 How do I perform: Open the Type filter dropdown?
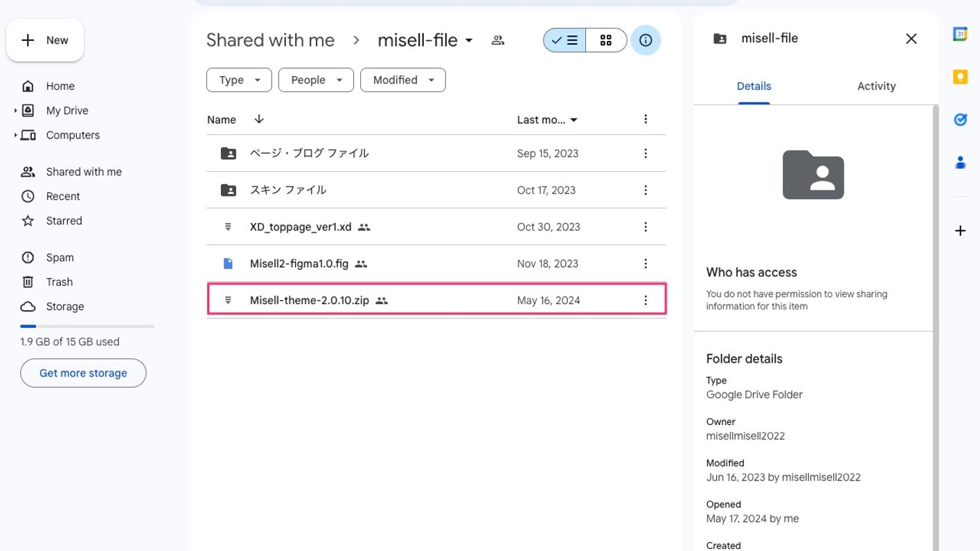pos(238,80)
